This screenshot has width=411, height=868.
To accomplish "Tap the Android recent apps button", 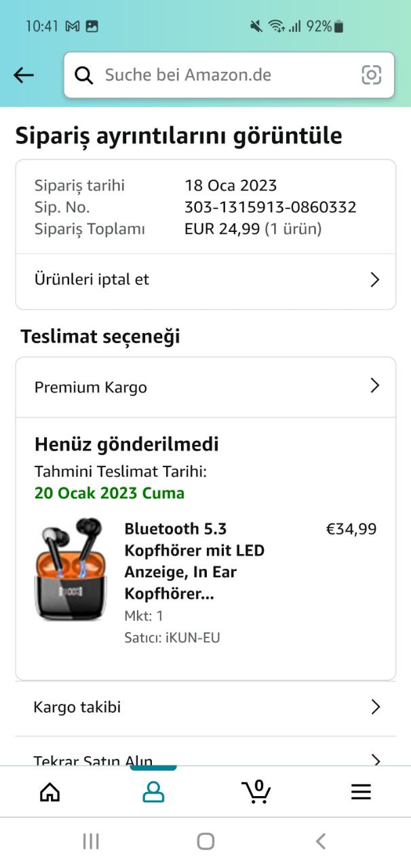I will pyautogui.click(x=91, y=842).
